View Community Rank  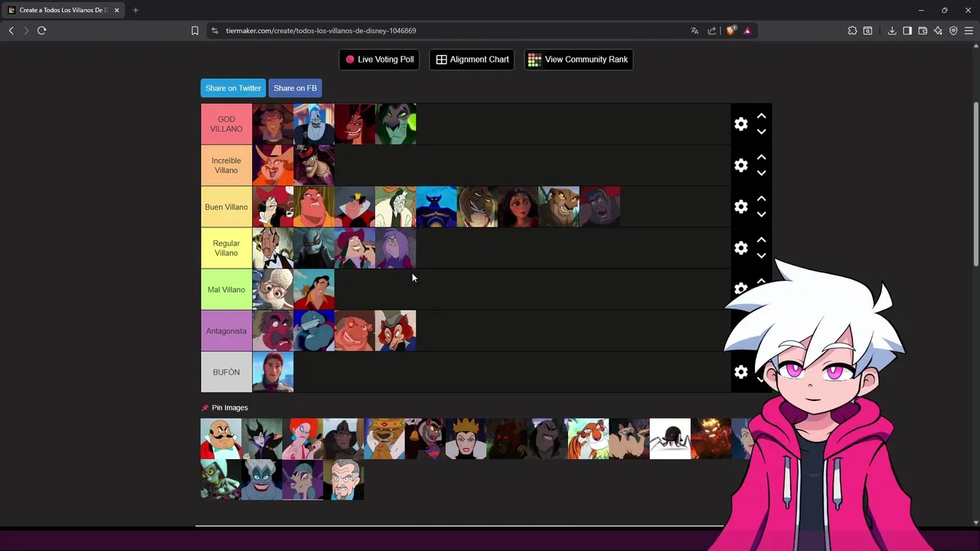tap(578, 60)
